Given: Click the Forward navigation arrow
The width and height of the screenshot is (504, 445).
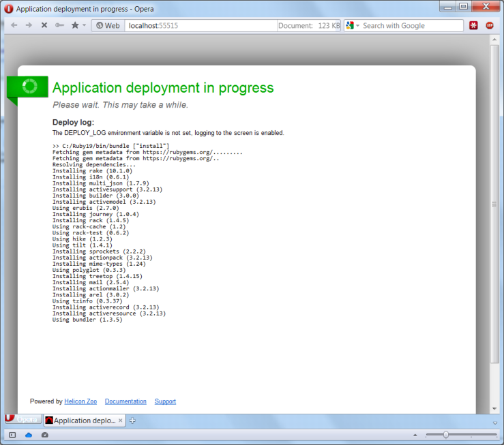Looking at the screenshot, I should [29, 25].
